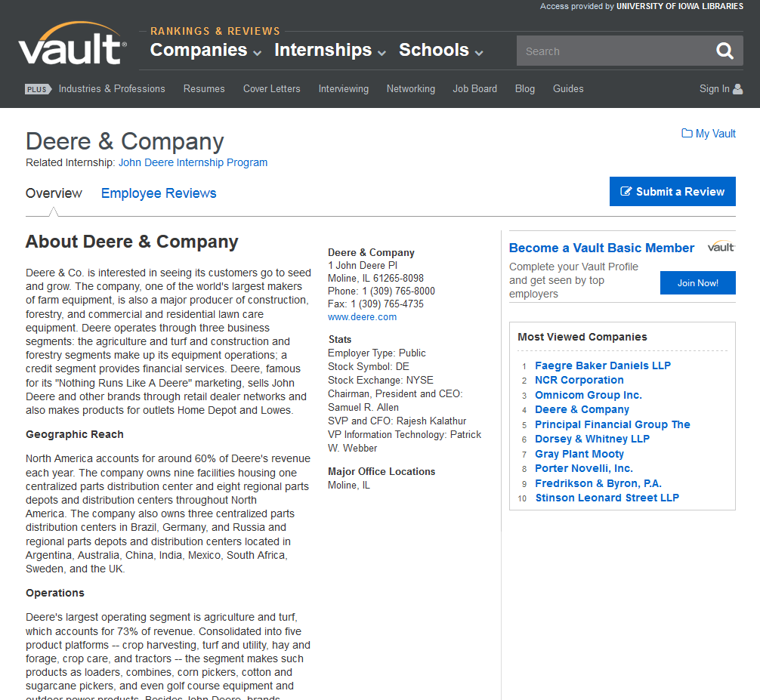Click the Sign In user icon
The height and width of the screenshot is (700, 760).
point(738,89)
